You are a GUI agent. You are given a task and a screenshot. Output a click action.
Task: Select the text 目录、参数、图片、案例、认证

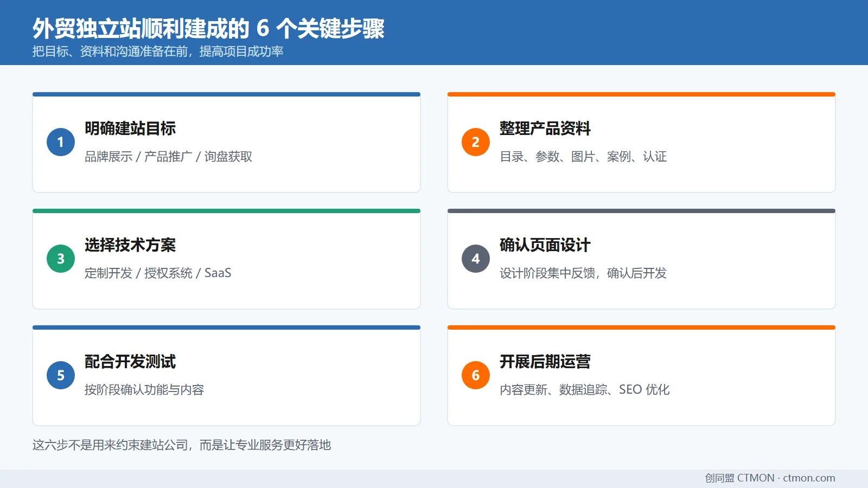[x=583, y=157]
